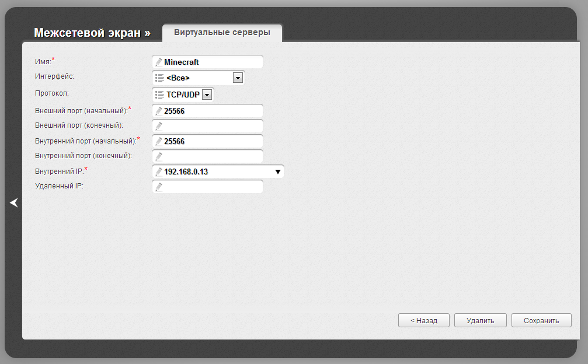The width and height of the screenshot is (588, 364).
Task: Open the Интерфейс dropdown showing <Все>
Action: pyautogui.click(x=238, y=78)
